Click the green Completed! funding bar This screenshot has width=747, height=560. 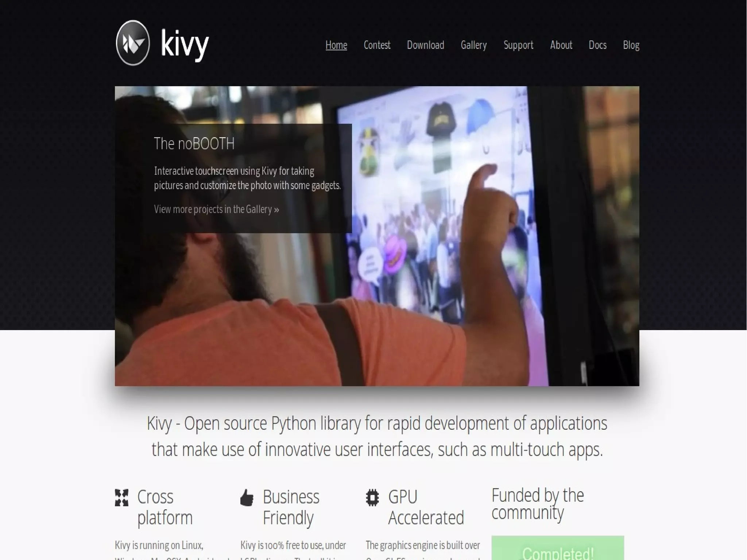pyautogui.click(x=558, y=548)
